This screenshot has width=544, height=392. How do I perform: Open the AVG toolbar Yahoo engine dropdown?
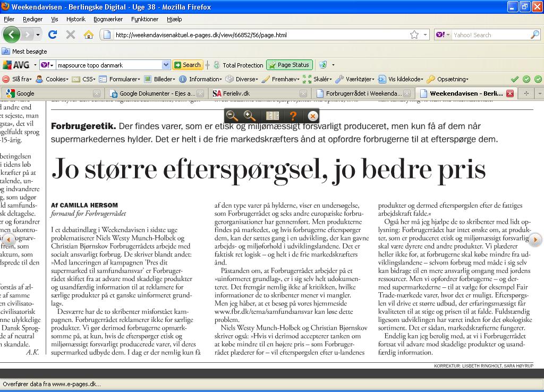[x=47, y=65]
